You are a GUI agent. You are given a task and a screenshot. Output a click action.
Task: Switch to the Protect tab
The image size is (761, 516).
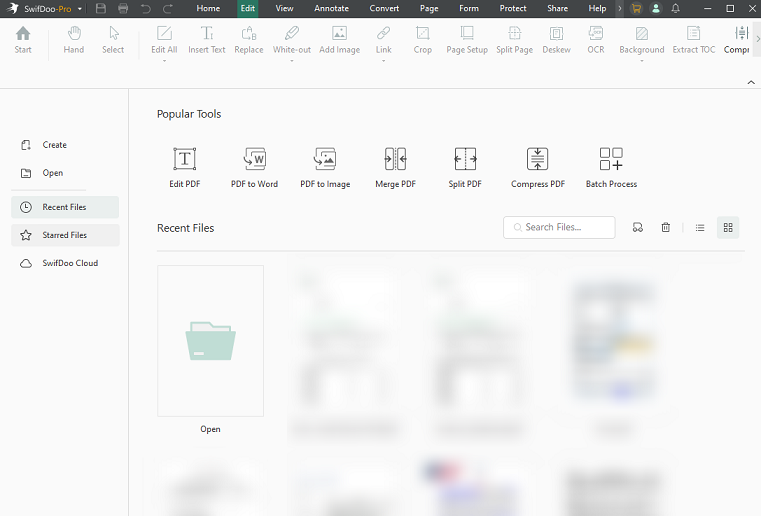pyautogui.click(x=513, y=8)
